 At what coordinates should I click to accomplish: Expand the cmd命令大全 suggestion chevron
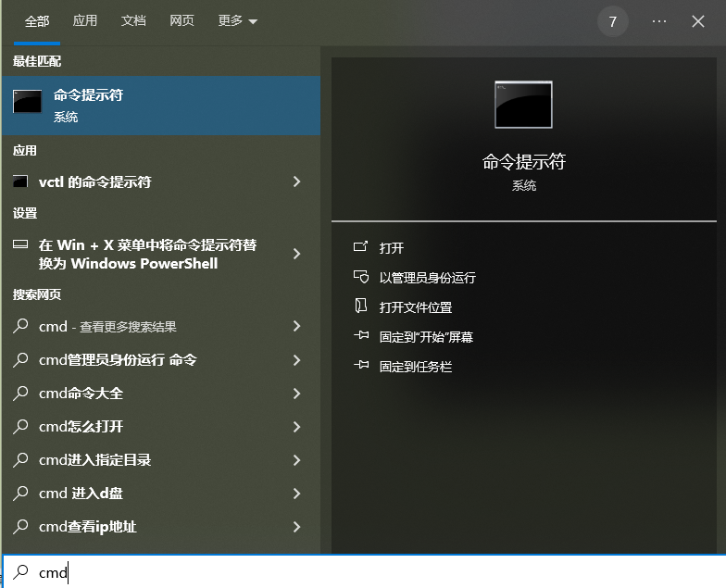click(x=296, y=394)
